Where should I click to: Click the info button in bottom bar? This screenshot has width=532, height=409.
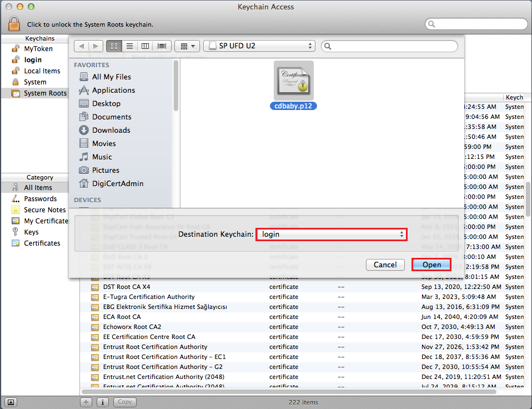[x=103, y=402]
